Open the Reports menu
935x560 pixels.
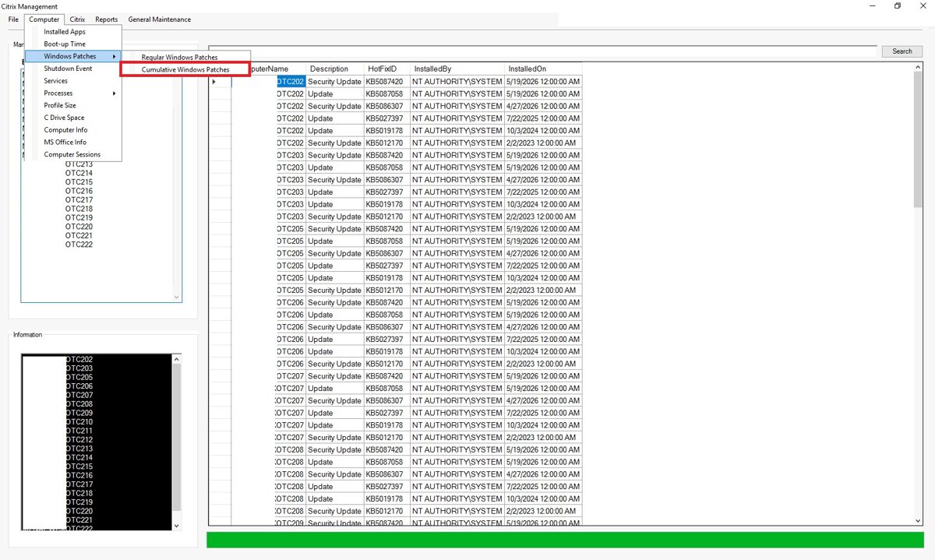coord(107,19)
